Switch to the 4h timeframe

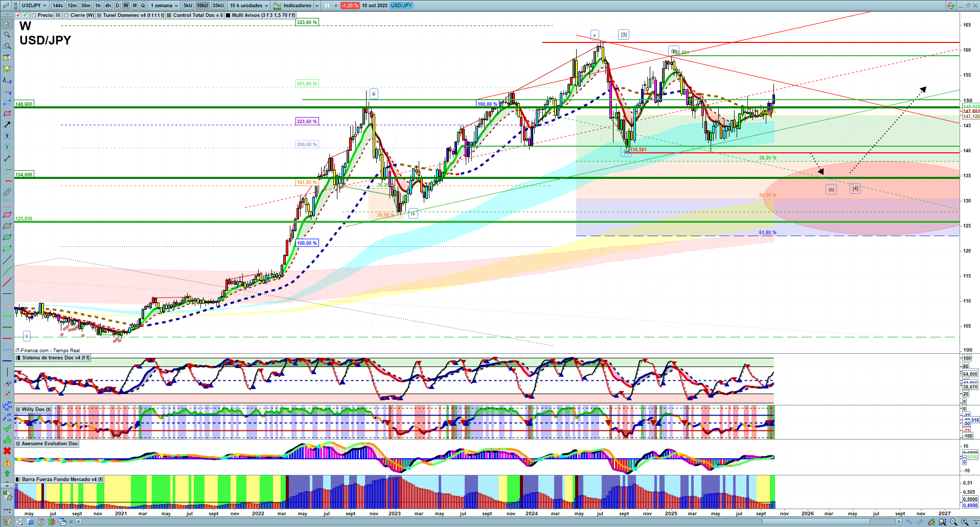(108, 6)
